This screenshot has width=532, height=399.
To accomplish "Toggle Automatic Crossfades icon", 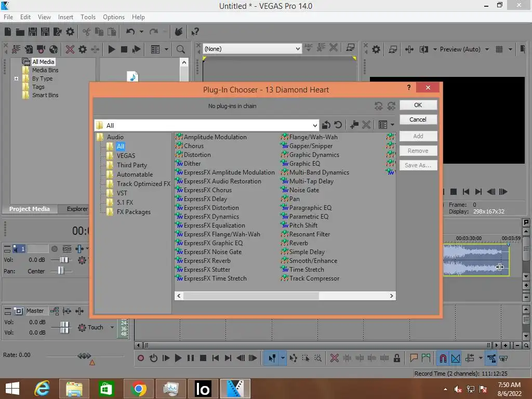I will (x=456, y=358).
